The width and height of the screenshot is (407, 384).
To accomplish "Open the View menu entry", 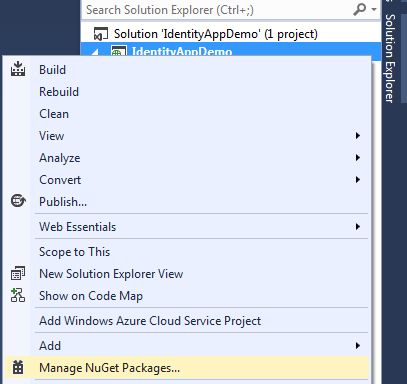I will tap(187, 136).
